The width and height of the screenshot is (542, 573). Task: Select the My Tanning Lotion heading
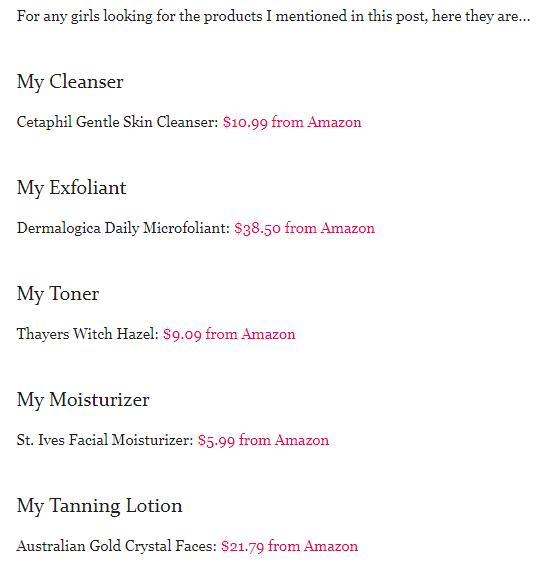click(99, 506)
